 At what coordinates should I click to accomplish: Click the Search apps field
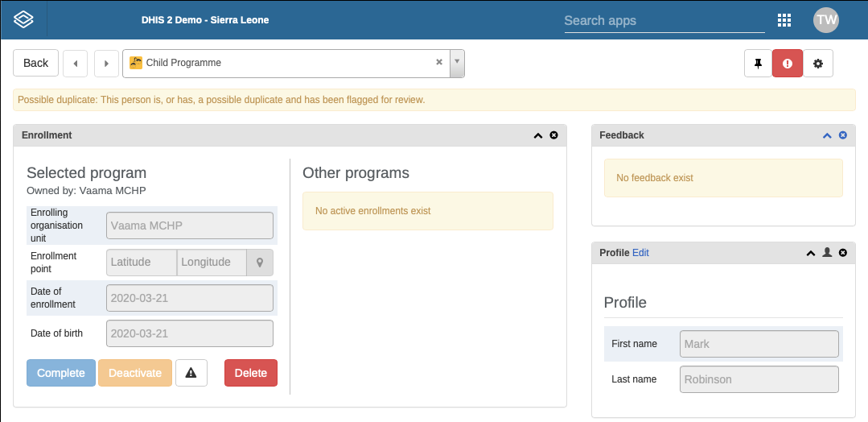[x=664, y=21]
